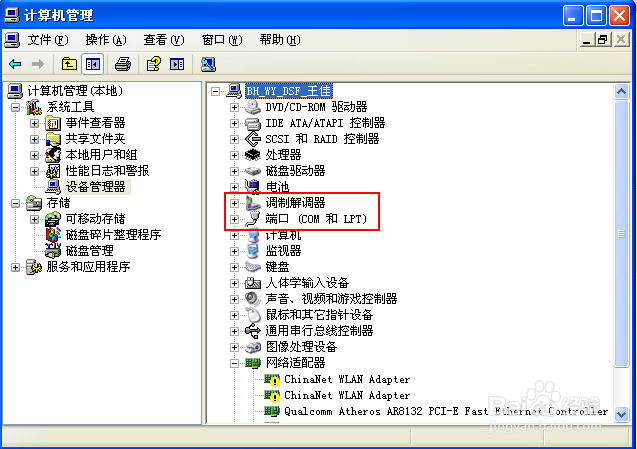Click the 磁盘管理 tree icon
The height and width of the screenshot is (449, 637).
click(53, 250)
